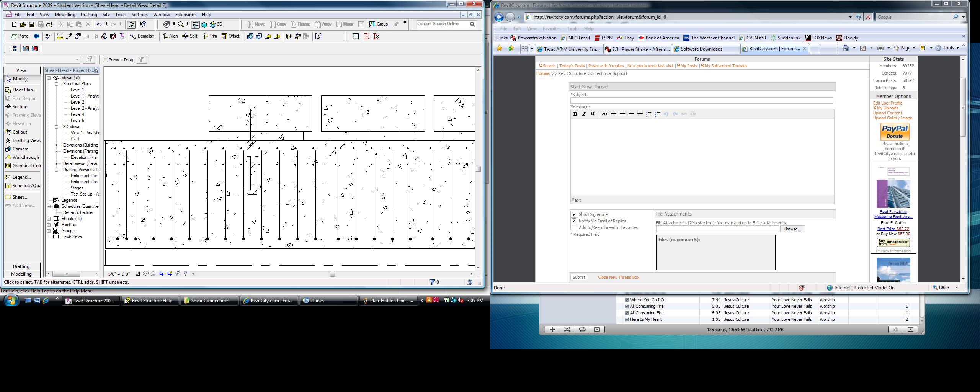Viewport: 980px width, 392px height.
Task: Open the Settings menu in Revit
Action: click(x=139, y=15)
